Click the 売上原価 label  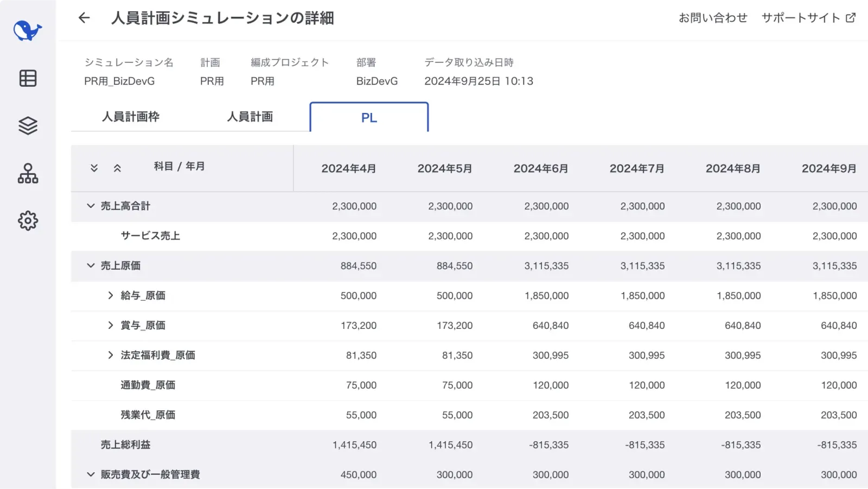coord(120,265)
